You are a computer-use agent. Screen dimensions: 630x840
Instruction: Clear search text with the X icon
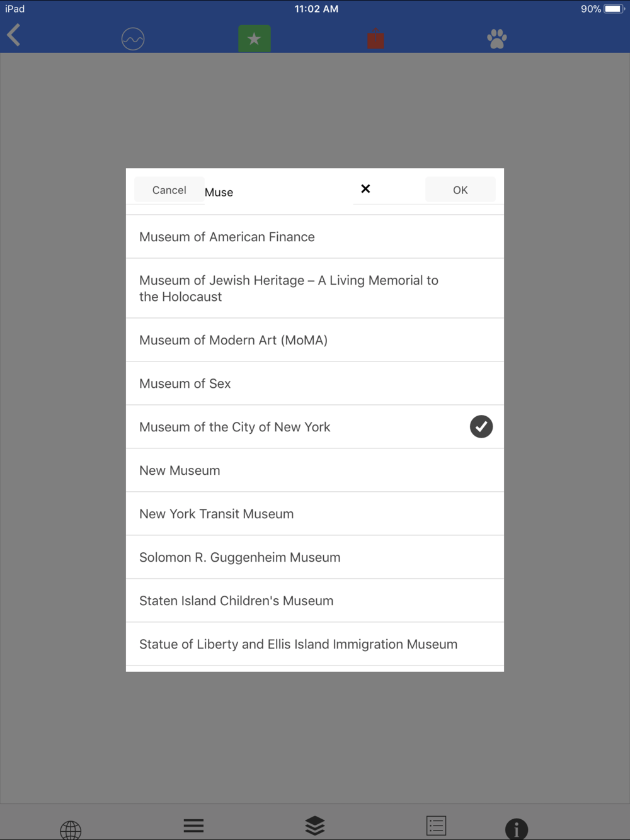365,189
